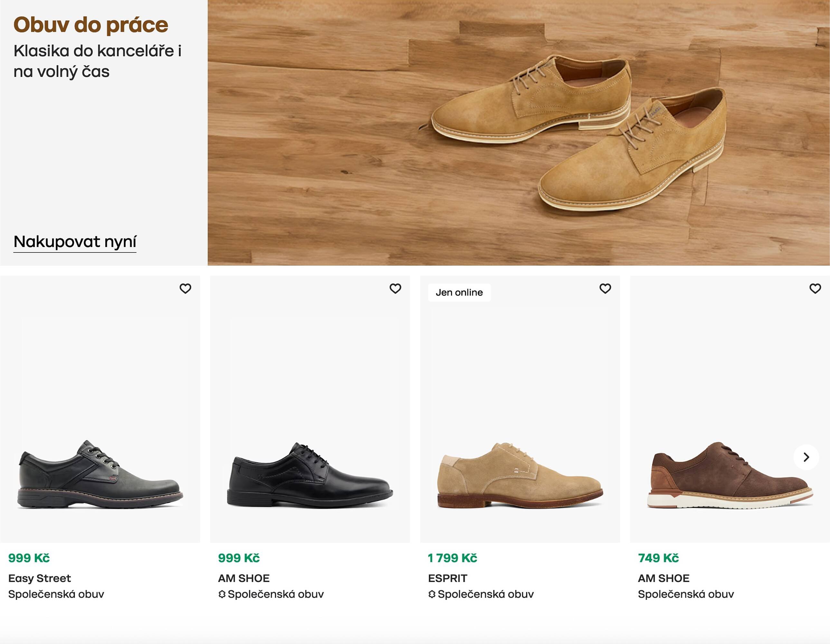Image resolution: width=830 pixels, height=644 pixels.
Task: Click the Jen online badge
Action: [x=459, y=292]
